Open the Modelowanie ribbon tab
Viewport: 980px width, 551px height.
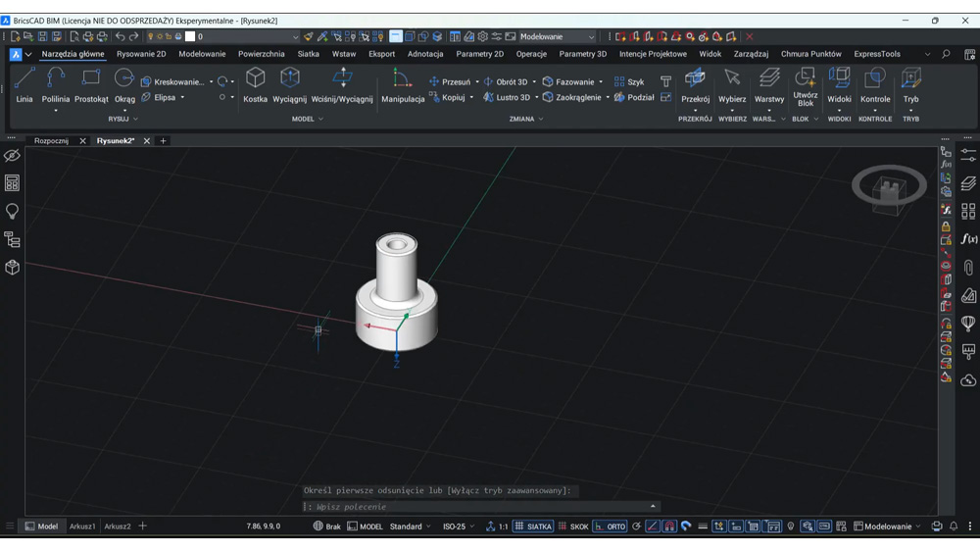(x=202, y=54)
